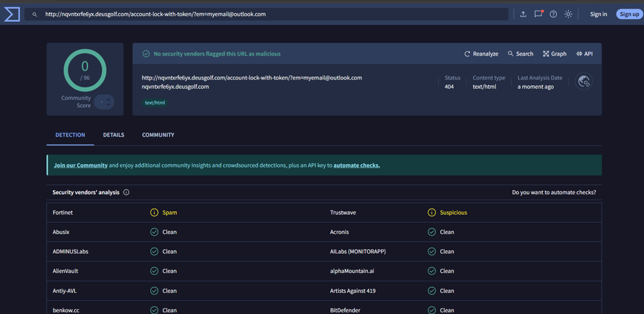Click the globe icon beside Last Analysis Date
The width and height of the screenshot is (644, 314).
click(x=584, y=81)
